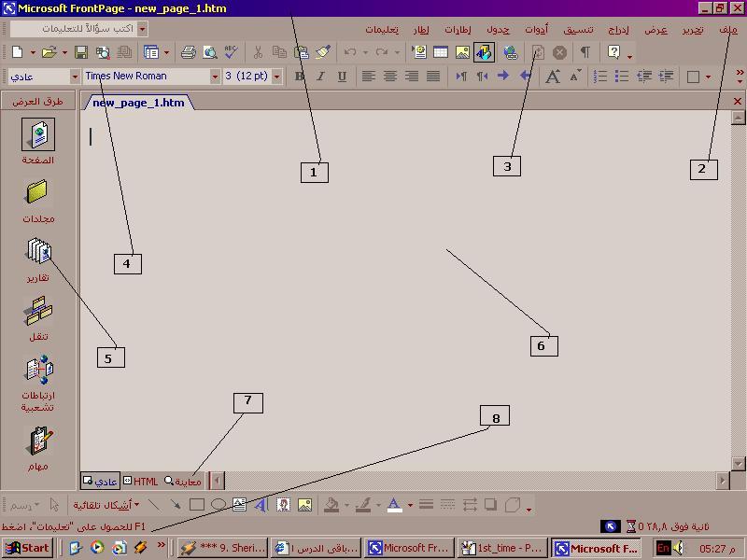The height and width of the screenshot is (560, 747).
Task: Switch to the HTML view tab
Action: click(141, 482)
